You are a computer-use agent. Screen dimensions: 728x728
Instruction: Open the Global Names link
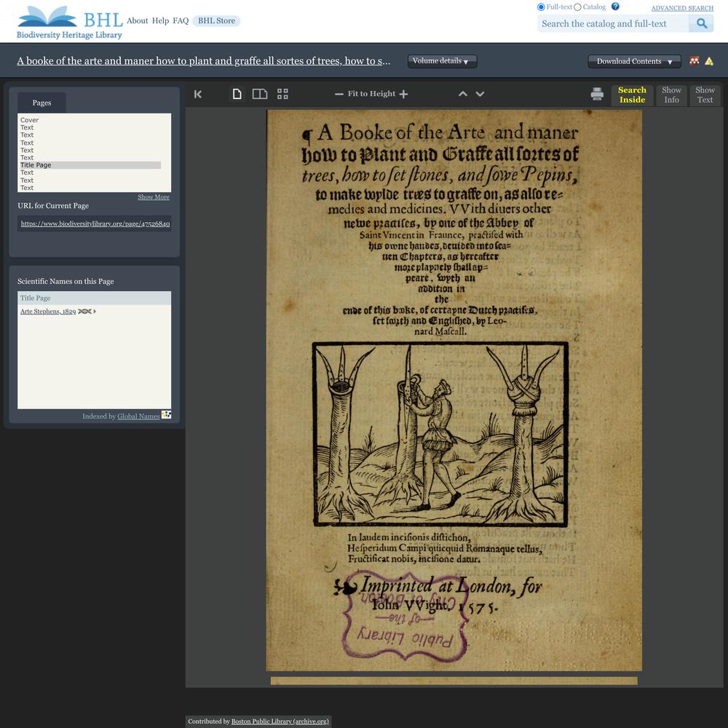point(138,416)
